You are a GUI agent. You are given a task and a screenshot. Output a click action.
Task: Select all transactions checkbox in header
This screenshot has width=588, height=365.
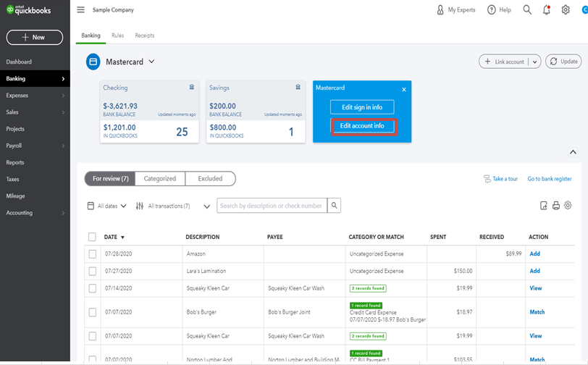click(x=92, y=237)
